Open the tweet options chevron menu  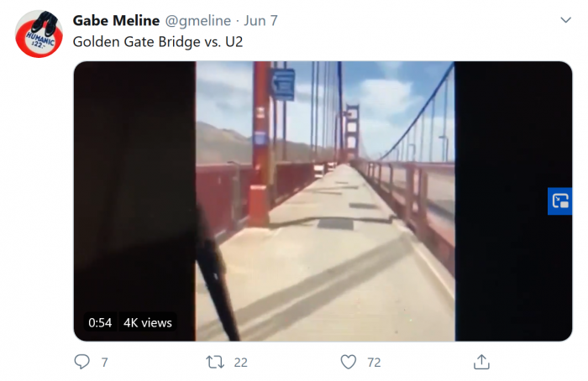pos(564,19)
